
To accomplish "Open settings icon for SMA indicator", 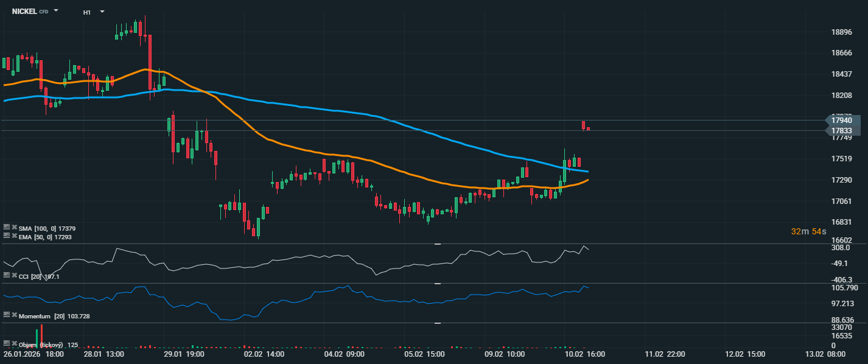I will (x=7, y=228).
